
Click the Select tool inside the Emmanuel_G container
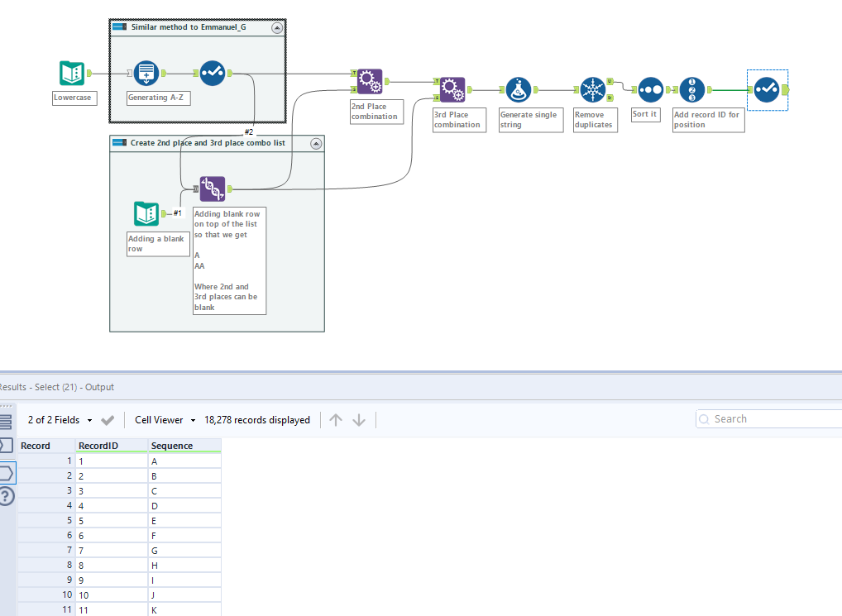pyautogui.click(x=212, y=73)
